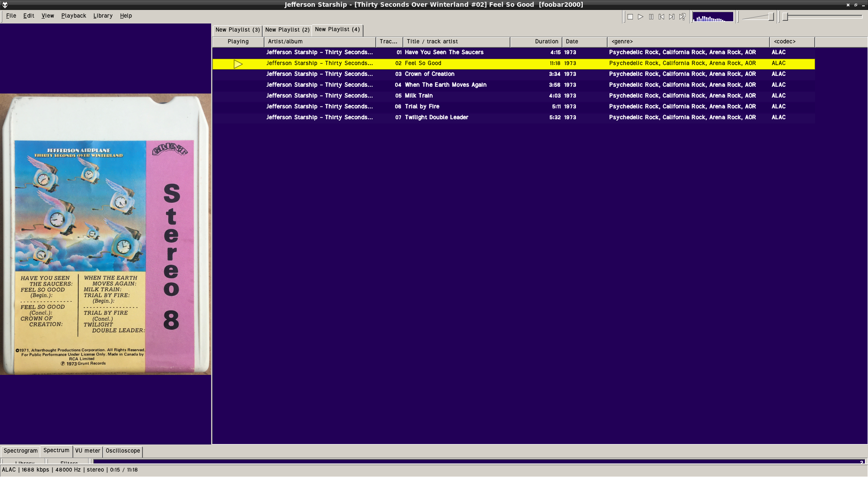The height and width of the screenshot is (477, 868).
Task: Open the View menu
Action: [48, 16]
